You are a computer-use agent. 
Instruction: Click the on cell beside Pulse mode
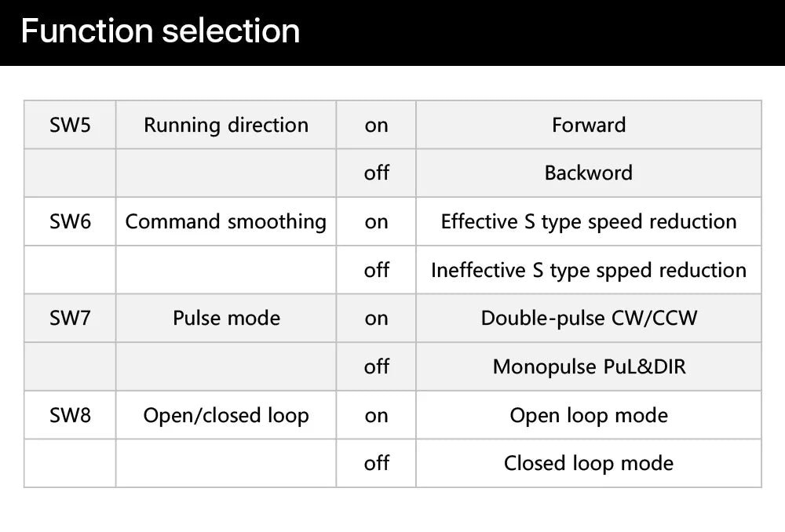(x=376, y=318)
